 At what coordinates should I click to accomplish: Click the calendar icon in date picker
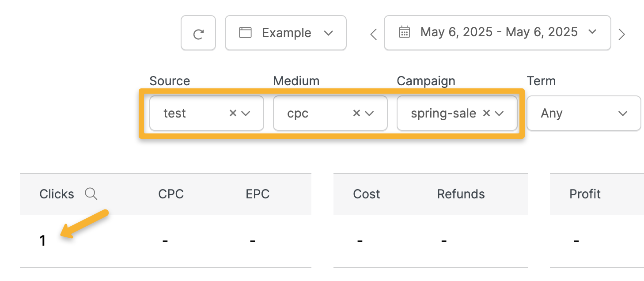(404, 32)
